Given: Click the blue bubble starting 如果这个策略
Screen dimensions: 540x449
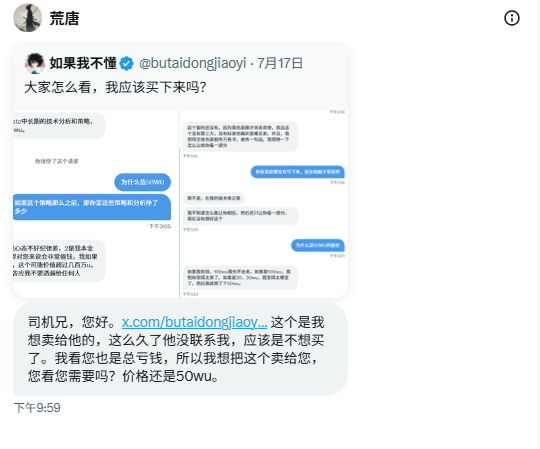Looking at the screenshot, I should tap(92, 207).
